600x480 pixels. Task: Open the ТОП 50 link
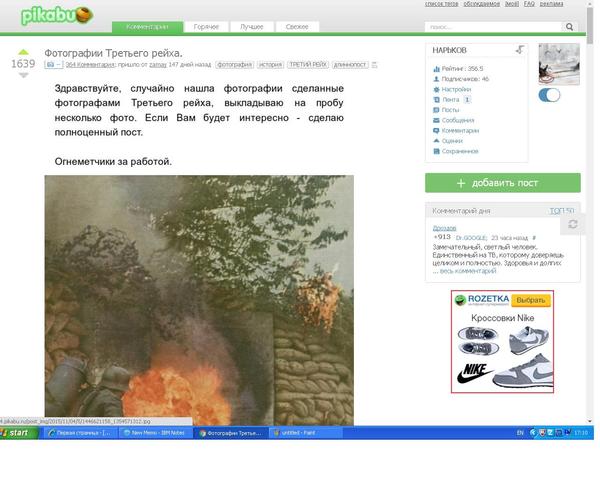[x=561, y=211]
